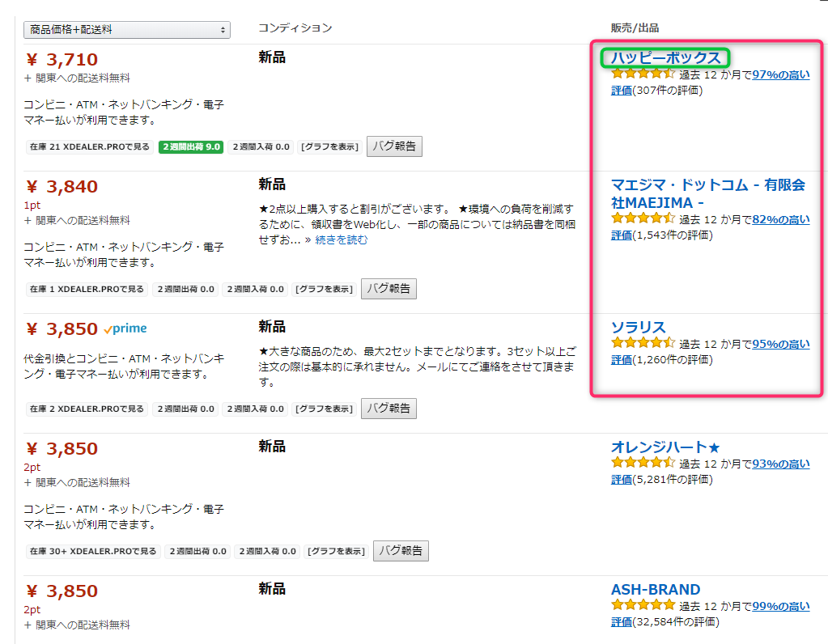Open the 商品価格+配送料 sort dropdown
The image size is (828, 644).
click(127, 30)
